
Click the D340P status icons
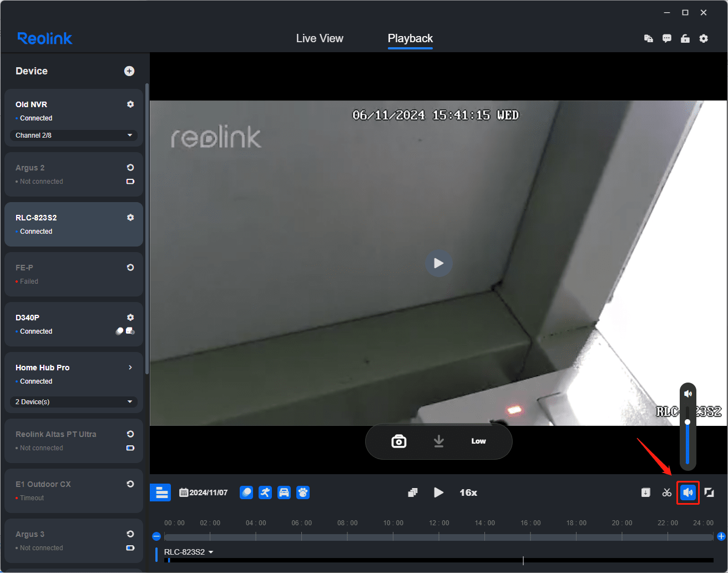pos(125,331)
